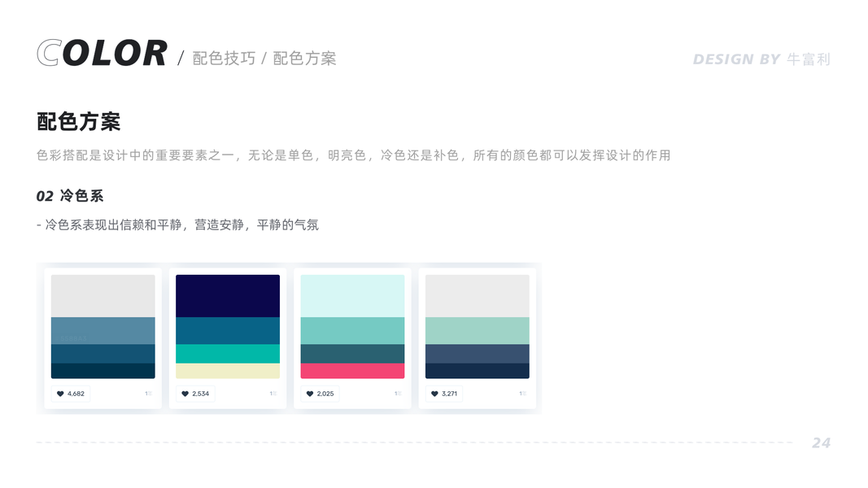The height and width of the screenshot is (488, 868).
Task: Like the palette with 4,682 hearts
Action: (71, 394)
